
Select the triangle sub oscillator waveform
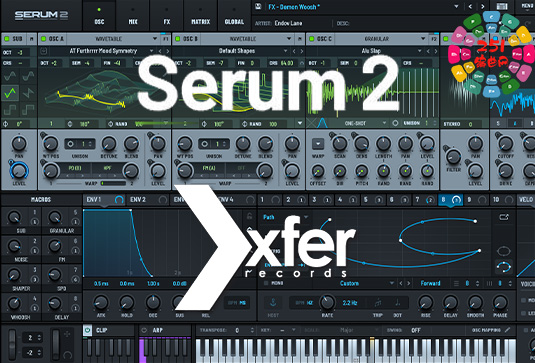(10, 92)
